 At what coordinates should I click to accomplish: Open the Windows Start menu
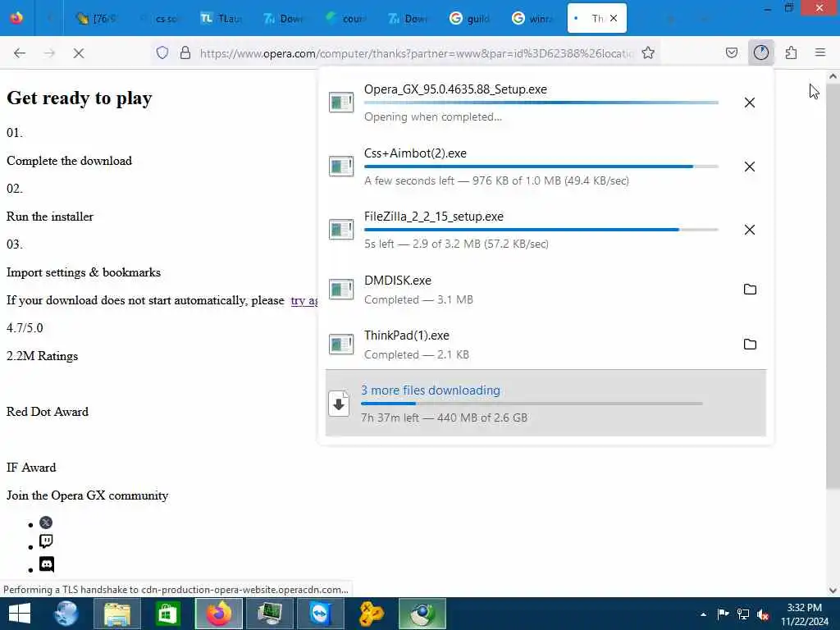pos(20,614)
